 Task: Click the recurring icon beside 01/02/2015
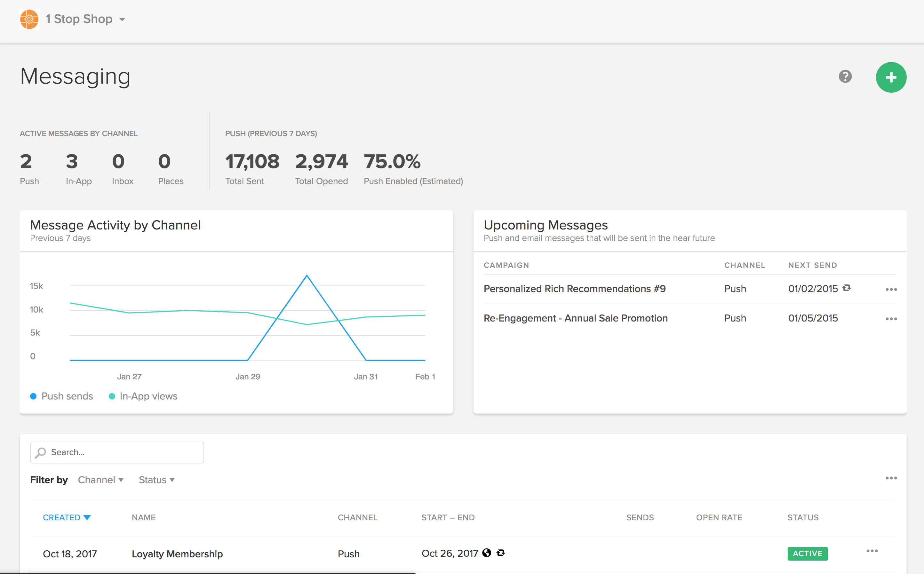tap(847, 288)
